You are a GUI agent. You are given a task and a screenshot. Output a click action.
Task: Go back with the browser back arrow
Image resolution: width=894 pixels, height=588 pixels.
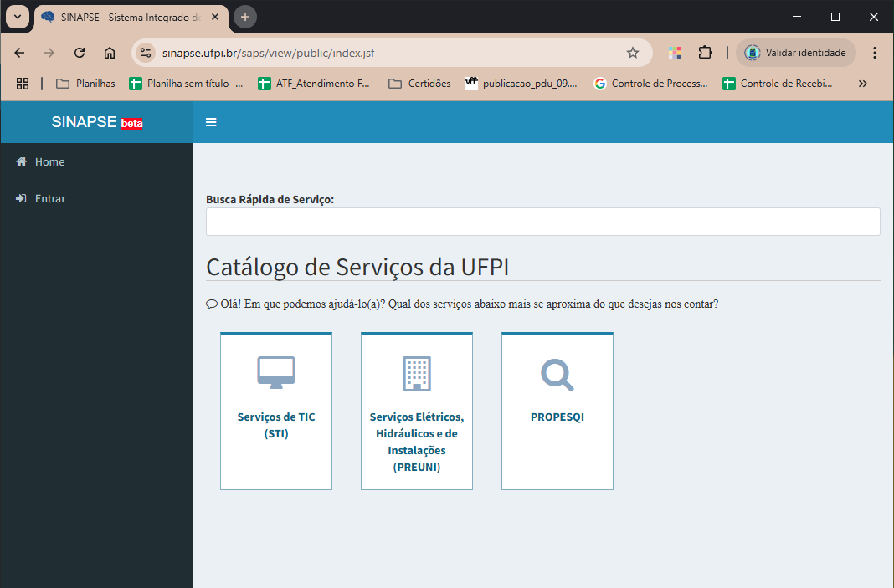pos(19,53)
